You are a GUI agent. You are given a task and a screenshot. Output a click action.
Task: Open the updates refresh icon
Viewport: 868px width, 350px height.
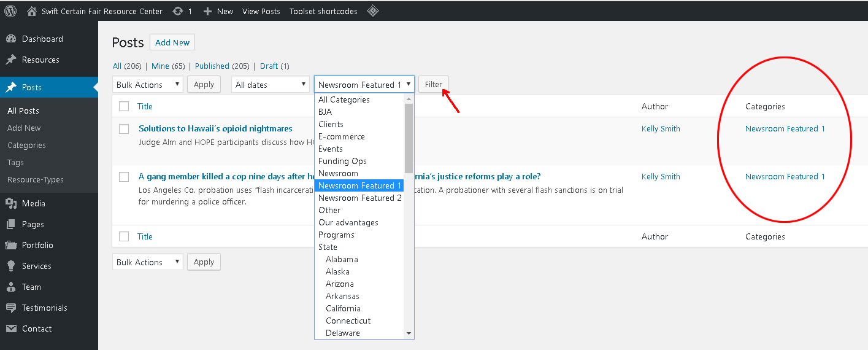[178, 11]
